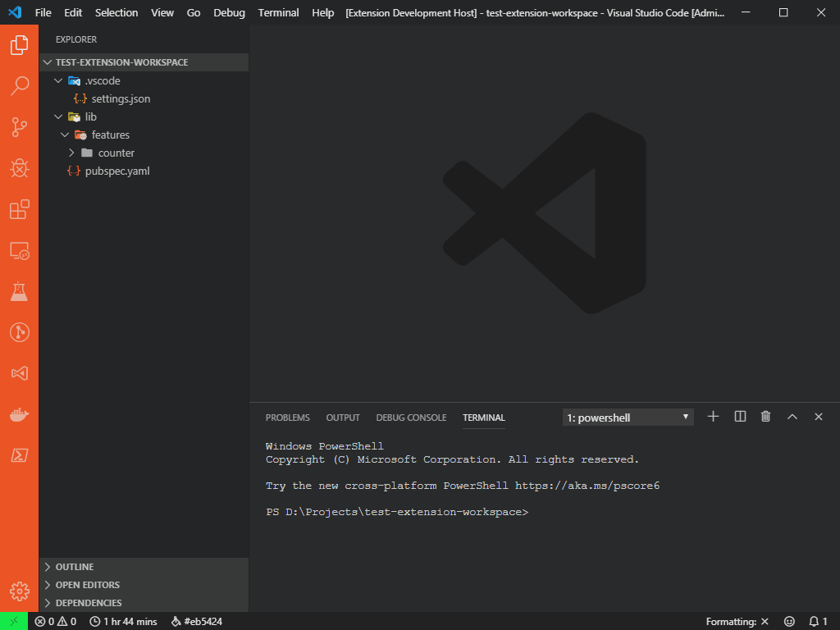Viewport: 840px width, 630px height.
Task: Open the Explorer view in activity bar
Action: 20,45
